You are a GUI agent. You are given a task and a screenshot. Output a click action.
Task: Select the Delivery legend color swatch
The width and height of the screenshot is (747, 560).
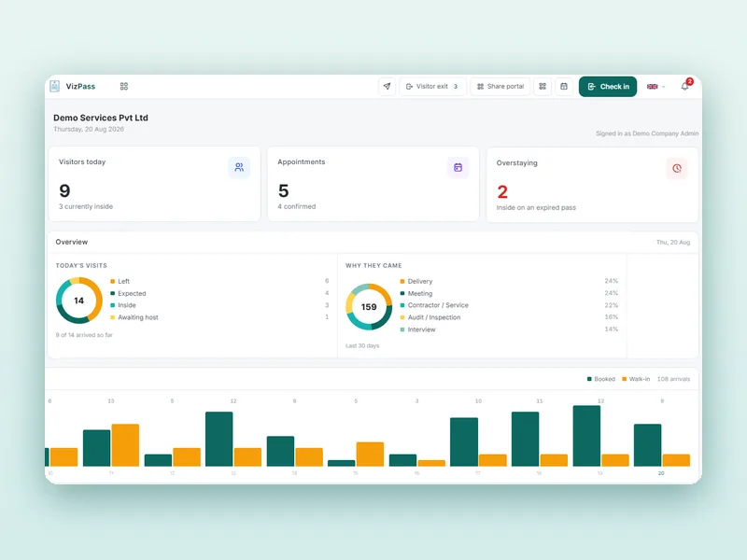(x=402, y=282)
